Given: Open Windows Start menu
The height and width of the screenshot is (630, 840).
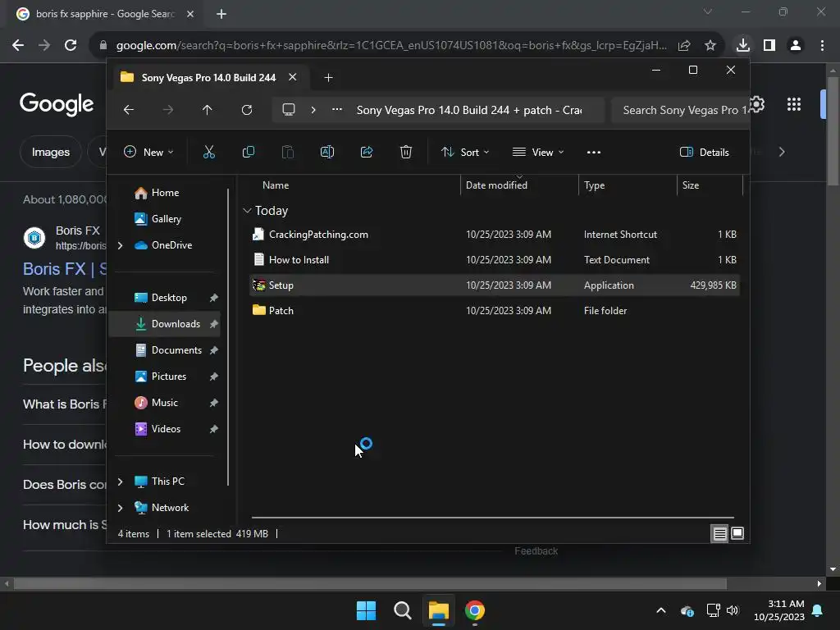Looking at the screenshot, I should [367, 610].
